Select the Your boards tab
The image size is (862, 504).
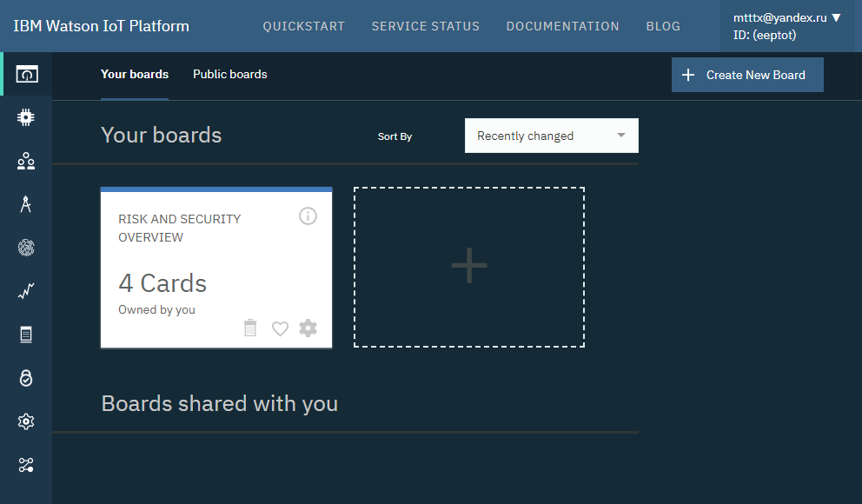[134, 74]
